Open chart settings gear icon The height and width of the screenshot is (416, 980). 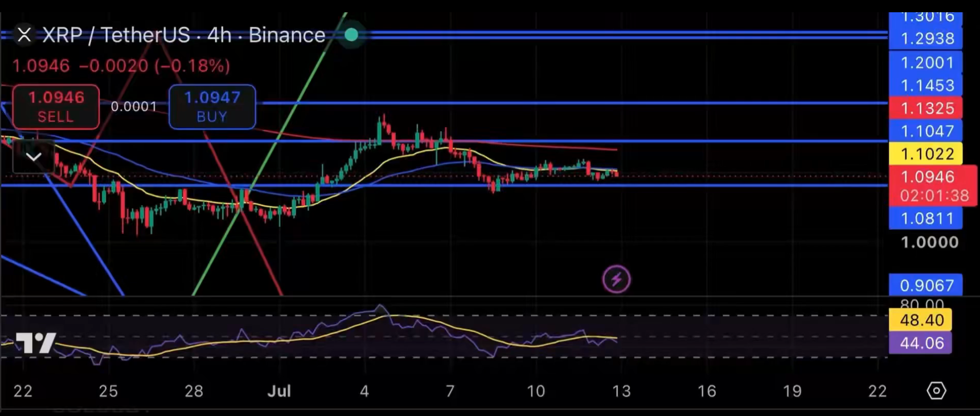point(937,391)
